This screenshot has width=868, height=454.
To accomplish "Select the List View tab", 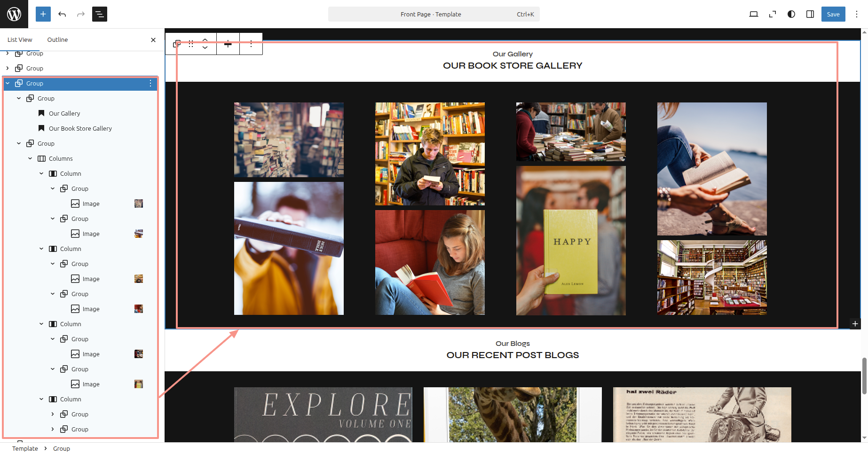I will [x=20, y=40].
